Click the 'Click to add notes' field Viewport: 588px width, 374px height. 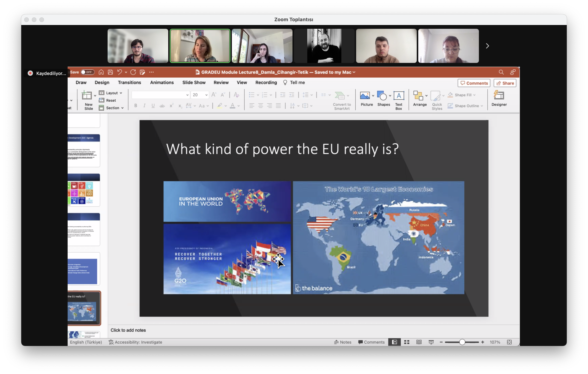(x=128, y=330)
